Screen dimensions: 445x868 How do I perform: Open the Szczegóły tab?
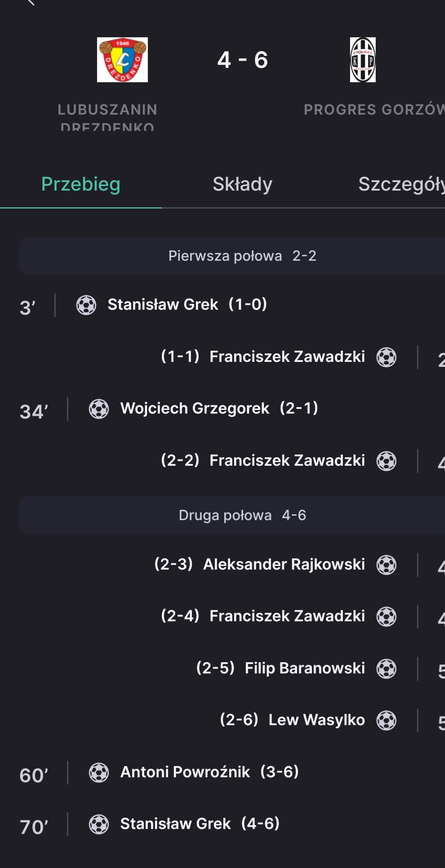(401, 184)
